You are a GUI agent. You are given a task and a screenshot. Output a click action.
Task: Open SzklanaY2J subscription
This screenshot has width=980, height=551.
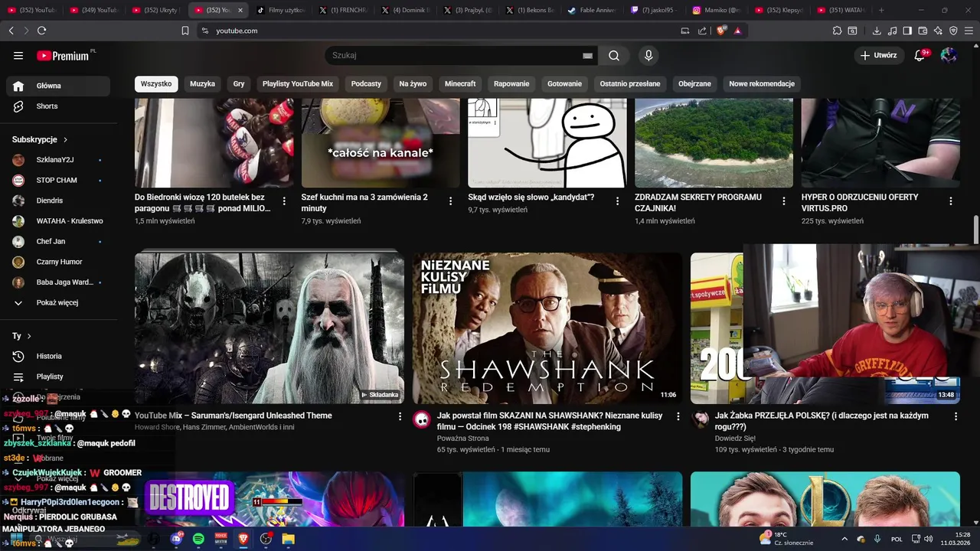click(57, 160)
